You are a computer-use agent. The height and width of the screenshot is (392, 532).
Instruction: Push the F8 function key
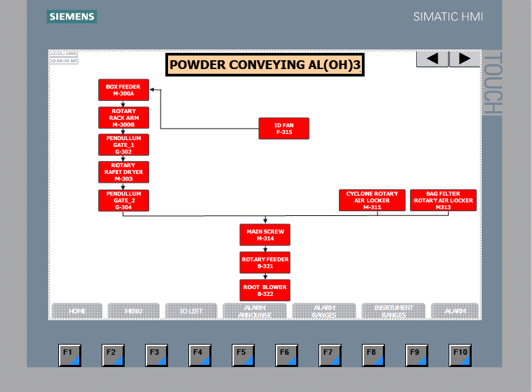(373, 355)
